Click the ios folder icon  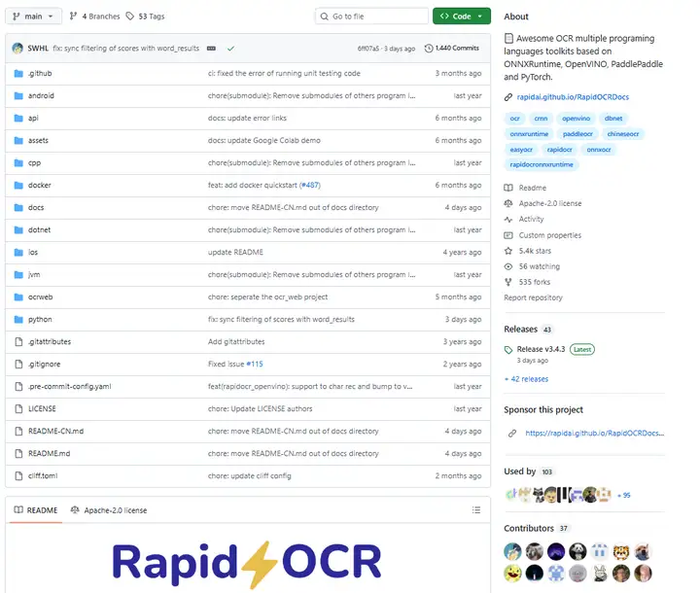pyautogui.click(x=18, y=253)
